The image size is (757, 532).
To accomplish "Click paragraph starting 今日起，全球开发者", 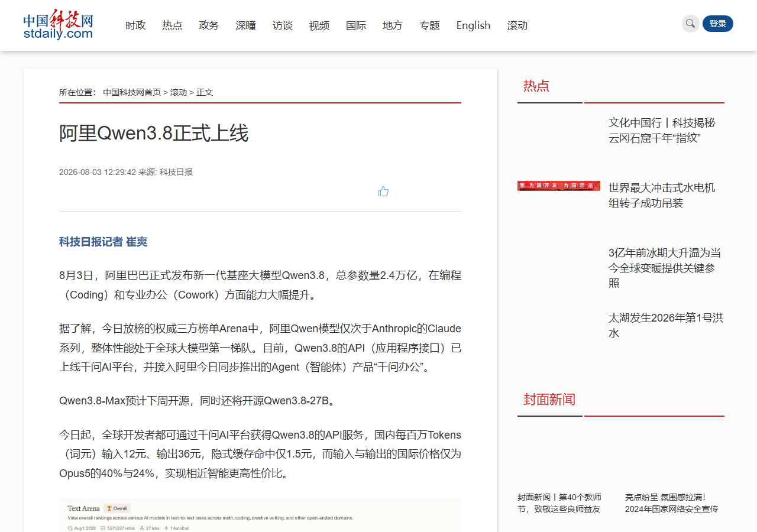I will point(260,454).
